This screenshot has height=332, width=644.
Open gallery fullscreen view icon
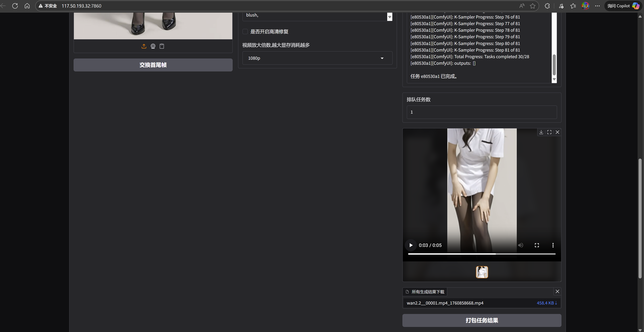[549, 132]
